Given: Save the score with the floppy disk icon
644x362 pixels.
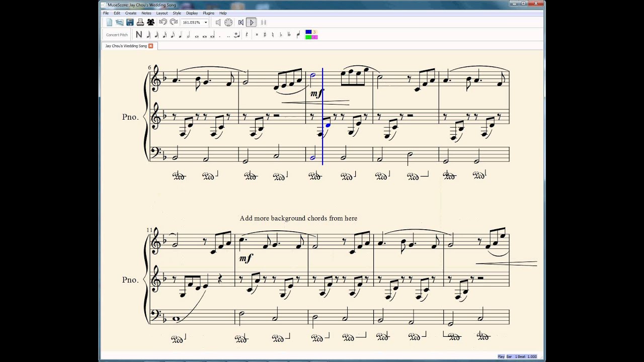Looking at the screenshot, I should (x=130, y=22).
